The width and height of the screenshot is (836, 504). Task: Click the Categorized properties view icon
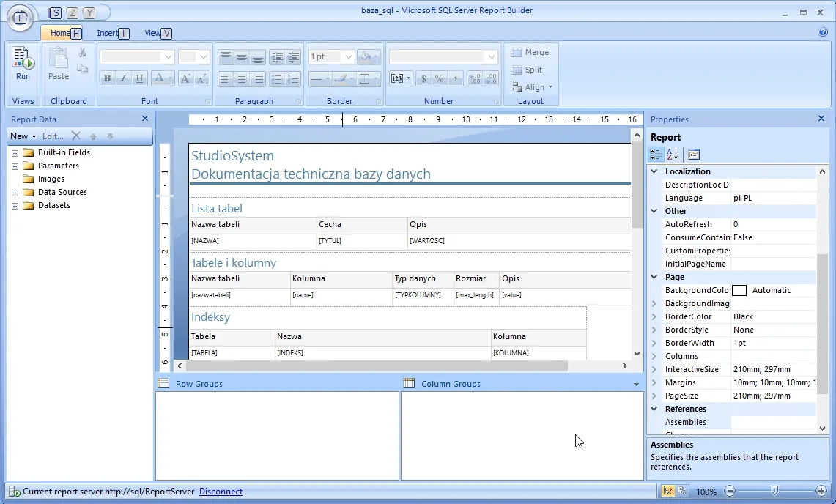tap(655, 155)
